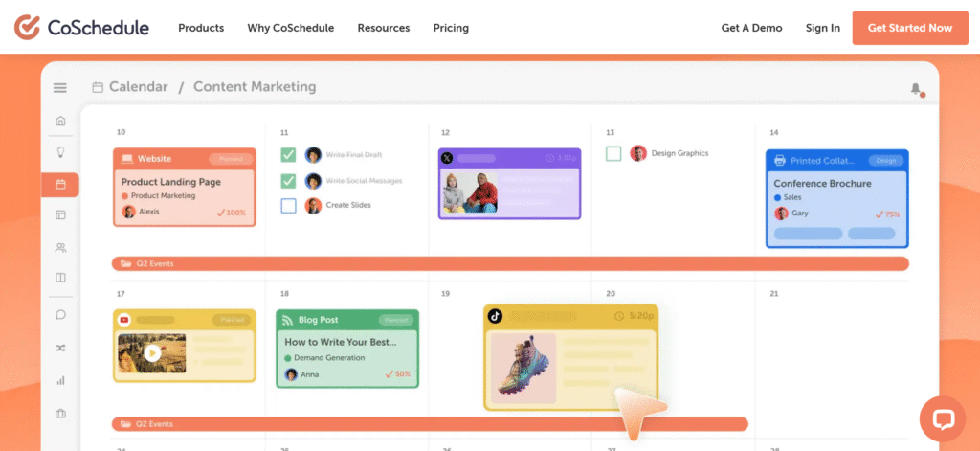This screenshot has width=980, height=451.
Task: Click the CoSchedule logo
Action: click(x=82, y=28)
